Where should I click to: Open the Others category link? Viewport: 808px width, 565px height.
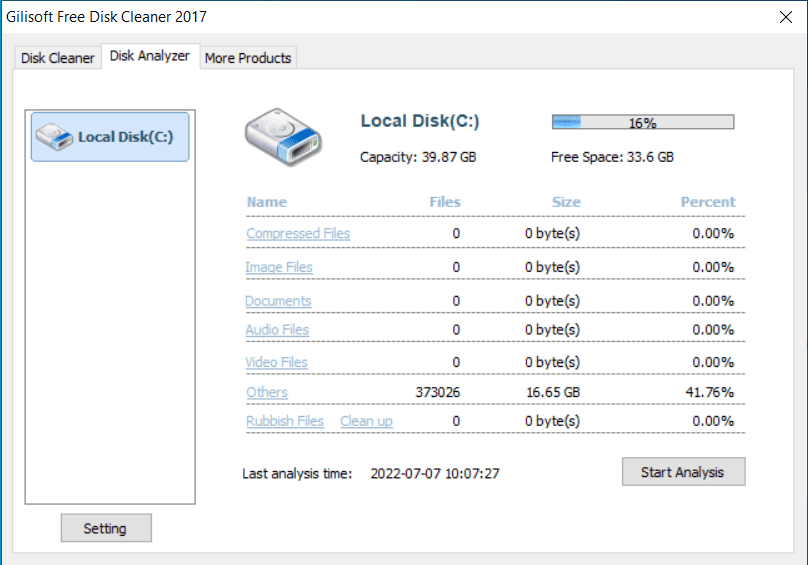click(266, 392)
